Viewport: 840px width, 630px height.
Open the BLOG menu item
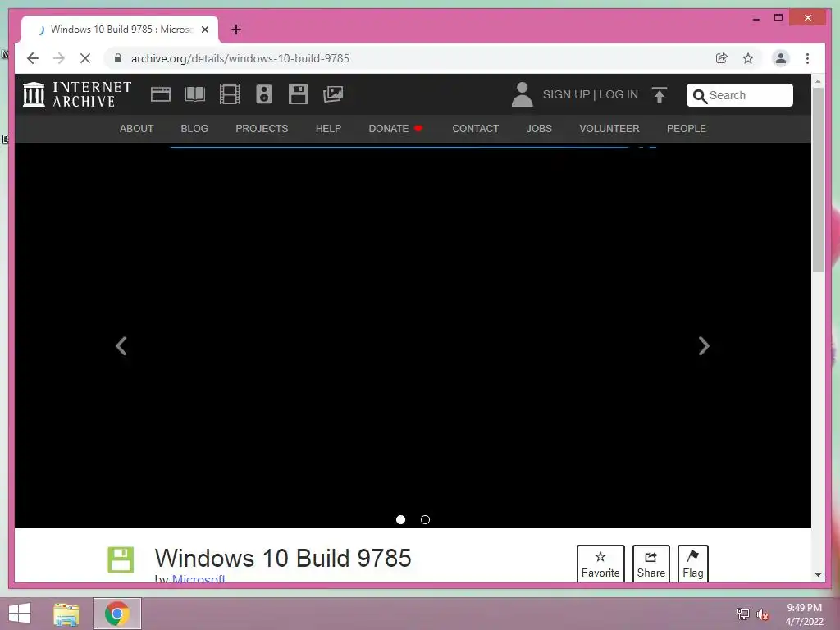(194, 129)
